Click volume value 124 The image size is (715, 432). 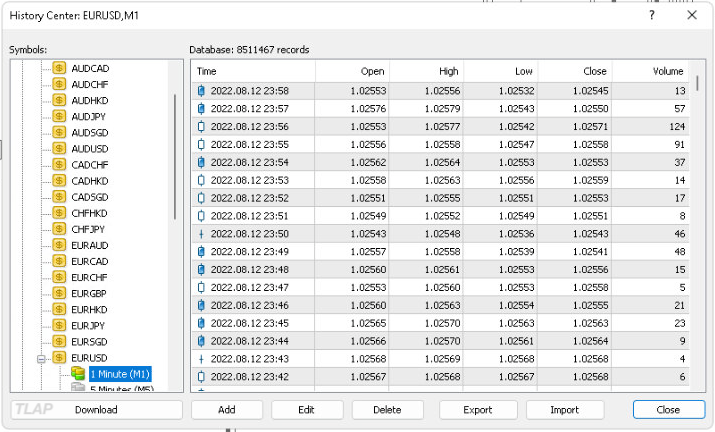677,127
